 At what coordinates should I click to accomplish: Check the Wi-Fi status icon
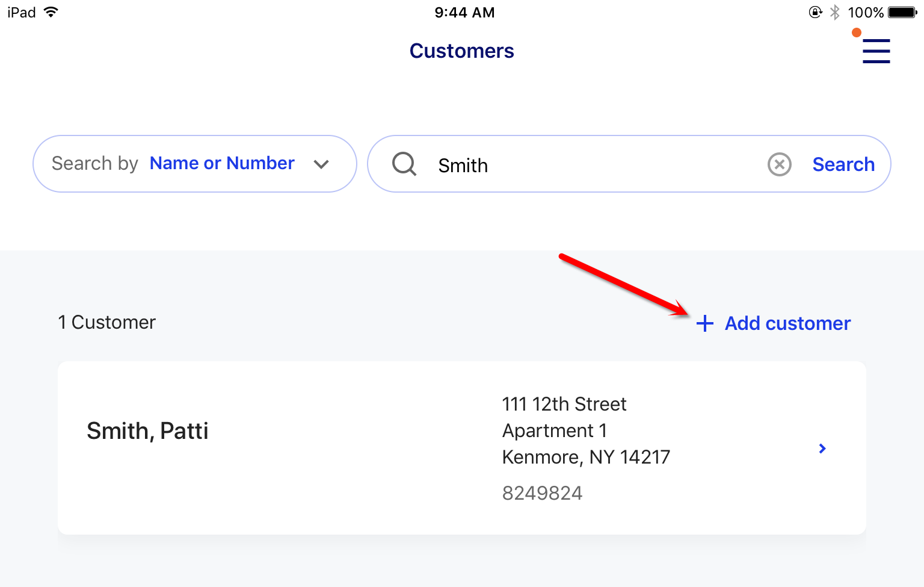point(51,12)
